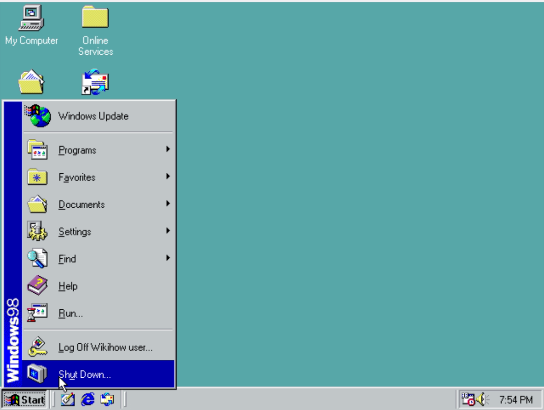The width and height of the screenshot is (544, 410).
Task: Click the Show Desktop quick launch icon
Action: point(68,399)
